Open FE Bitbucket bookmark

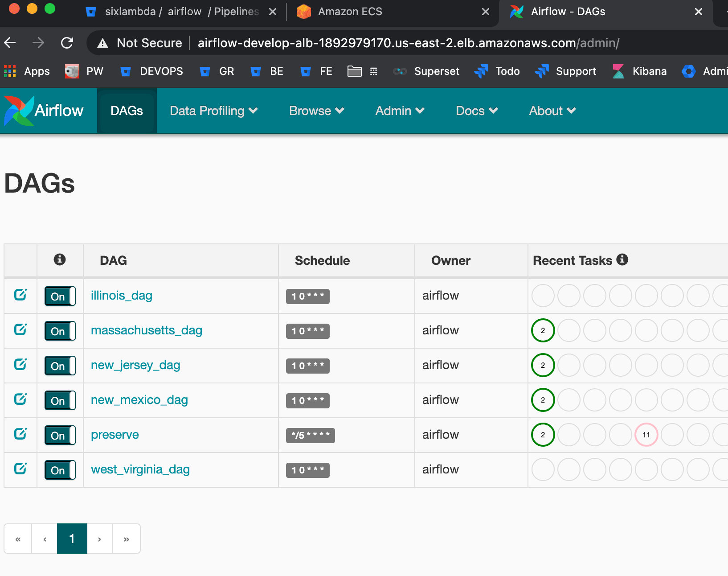click(316, 71)
